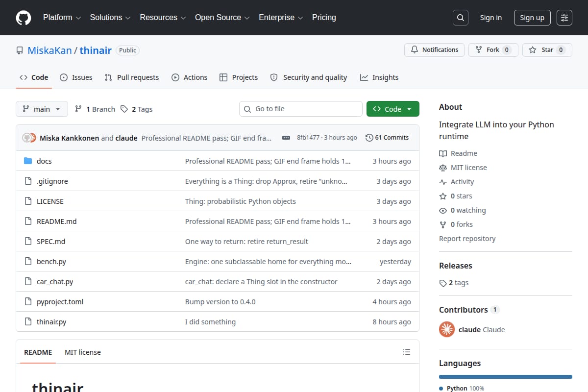Click the fork icon beside 0 forks
The height and width of the screenshot is (392, 588).
coord(443,224)
